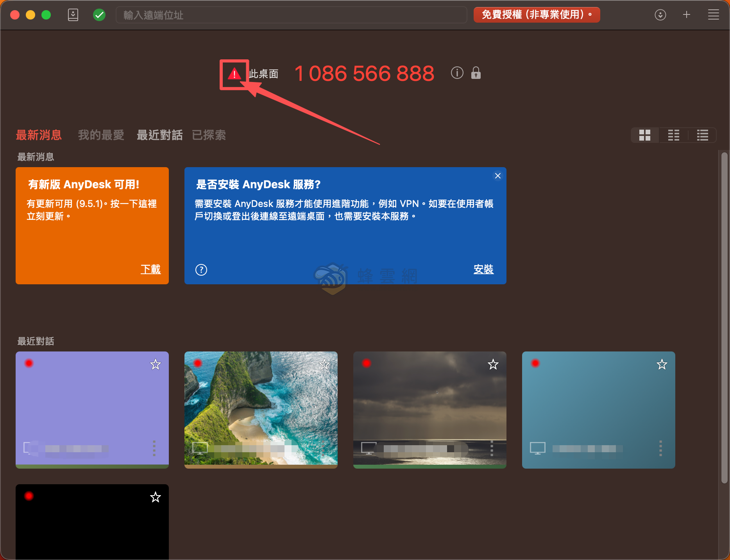
Task: Favorite the black session thumbnail
Action: (x=156, y=497)
